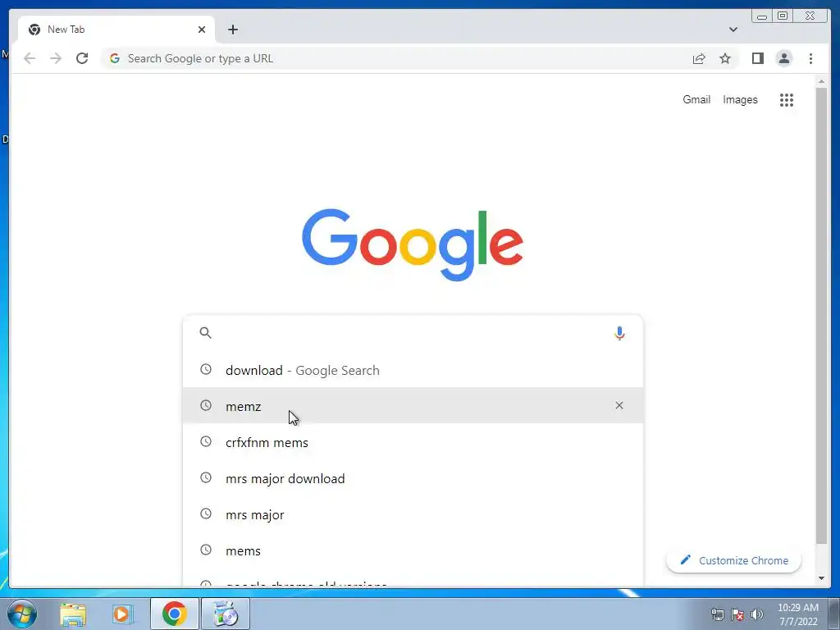Switch to Chrome on the taskbar
This screenshot has width=840, height=630.
point(175,614)
